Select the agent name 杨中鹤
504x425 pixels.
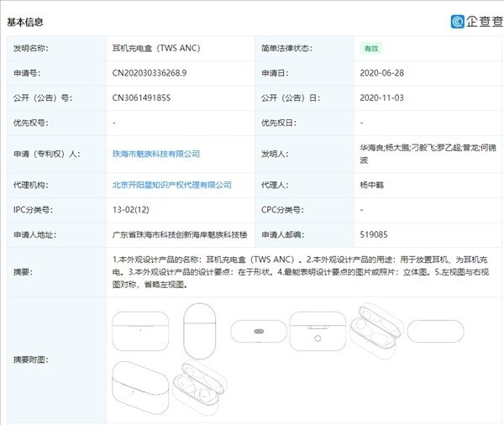371,185
